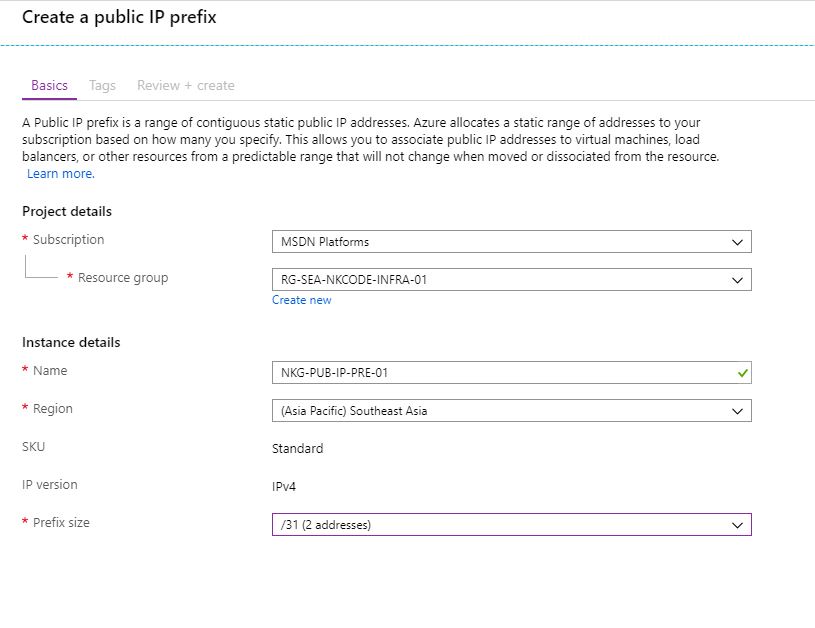Image resolution: width=815 pixels, height=628 pixels.
Task: Click the Resource group chevron arrow
Action: point(738,279)
